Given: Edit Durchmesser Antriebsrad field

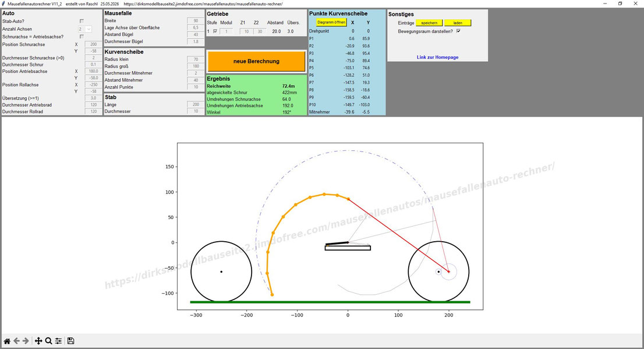Looking at the screenshot, I should click(x=93, y=105).
